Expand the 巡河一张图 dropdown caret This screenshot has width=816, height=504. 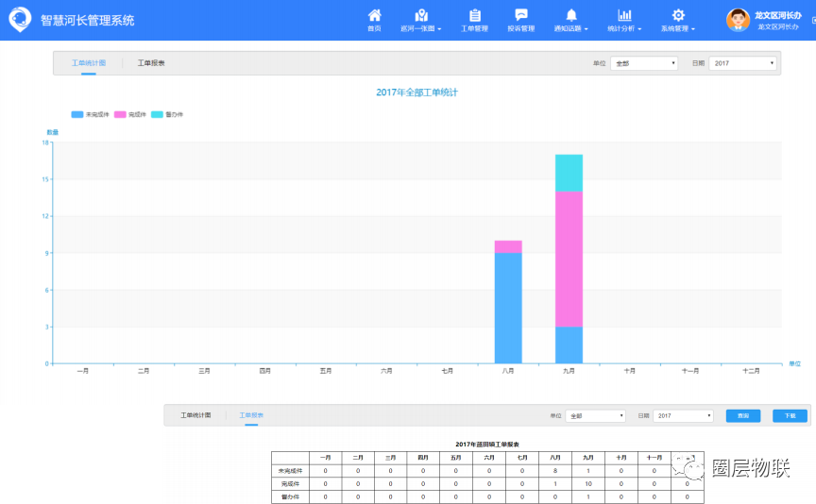[x=439, y=29]
